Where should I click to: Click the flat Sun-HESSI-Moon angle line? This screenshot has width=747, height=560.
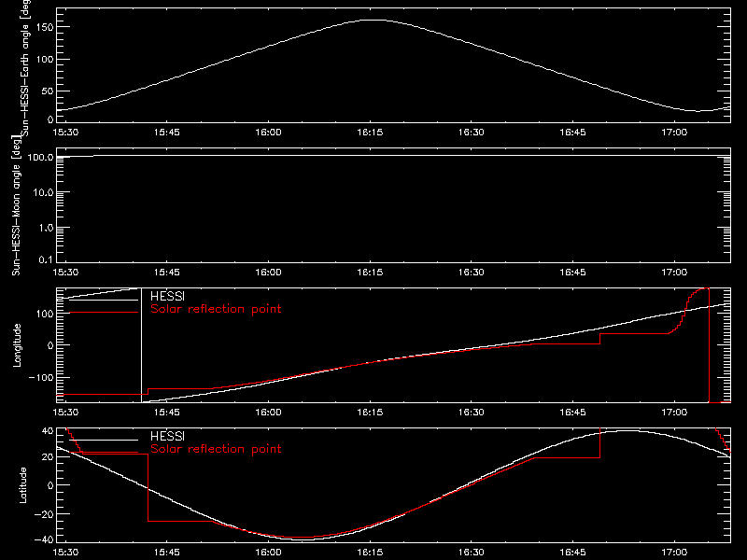[393, 156]
